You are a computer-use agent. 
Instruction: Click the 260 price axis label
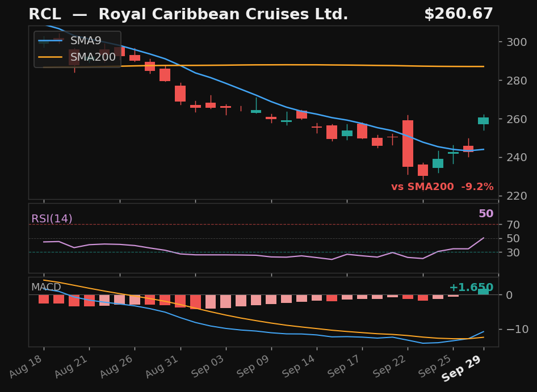(x=517, y=119)
